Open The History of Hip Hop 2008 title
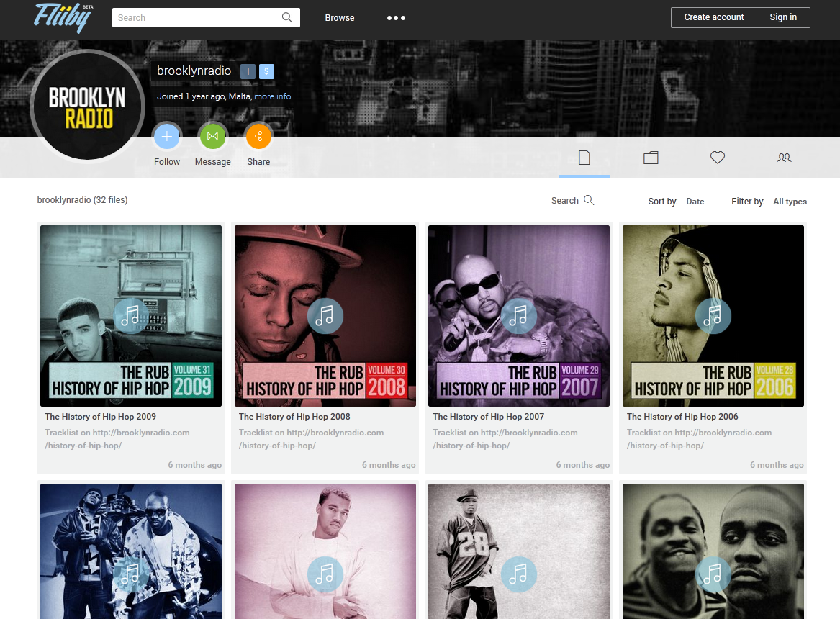Image resolution: width=840 pixels, height=619 pixels. click(294, 417)
